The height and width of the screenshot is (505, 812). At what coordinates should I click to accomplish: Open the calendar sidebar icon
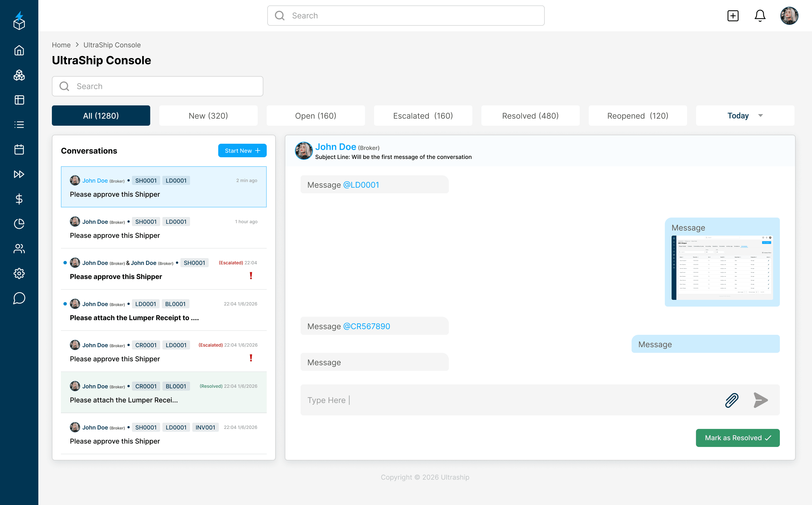point(19,149)
